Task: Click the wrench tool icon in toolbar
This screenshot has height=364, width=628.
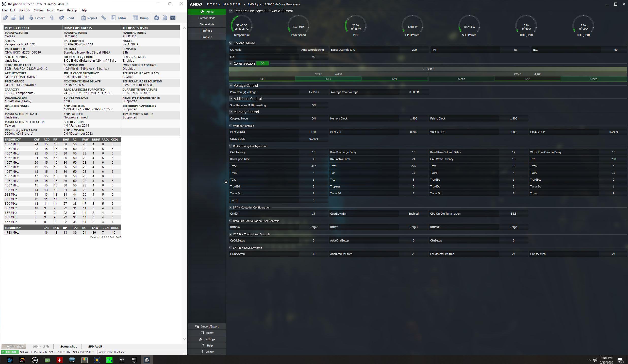Action: [x=104, y=18]
